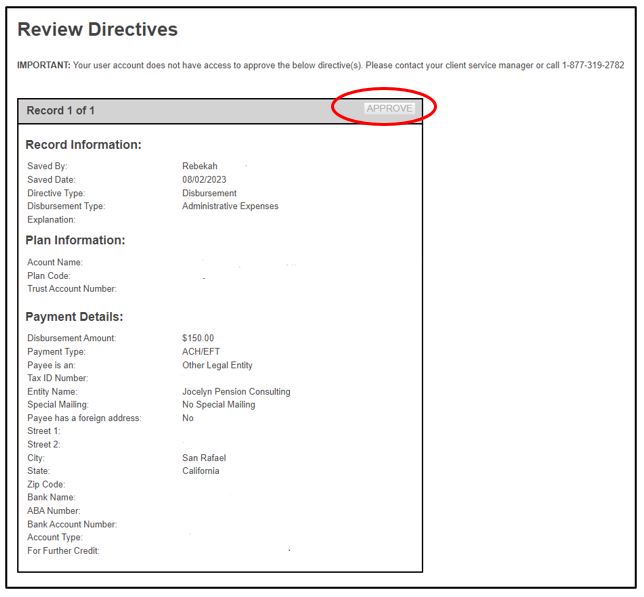The height and width of the screenshot is (597, 644).
Task: Select the Record 1 of 1 header
Action: pos(61,110)
